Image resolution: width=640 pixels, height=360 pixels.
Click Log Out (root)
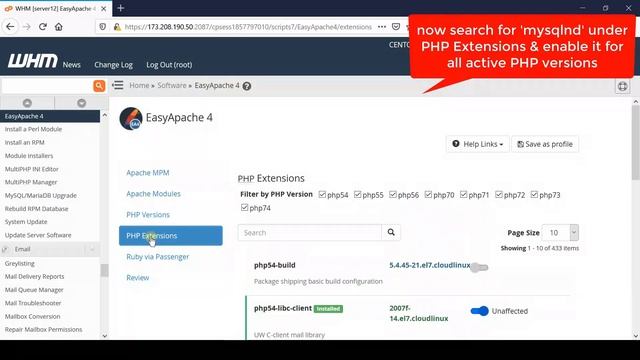pyautogui.click(x=169, y=64)
